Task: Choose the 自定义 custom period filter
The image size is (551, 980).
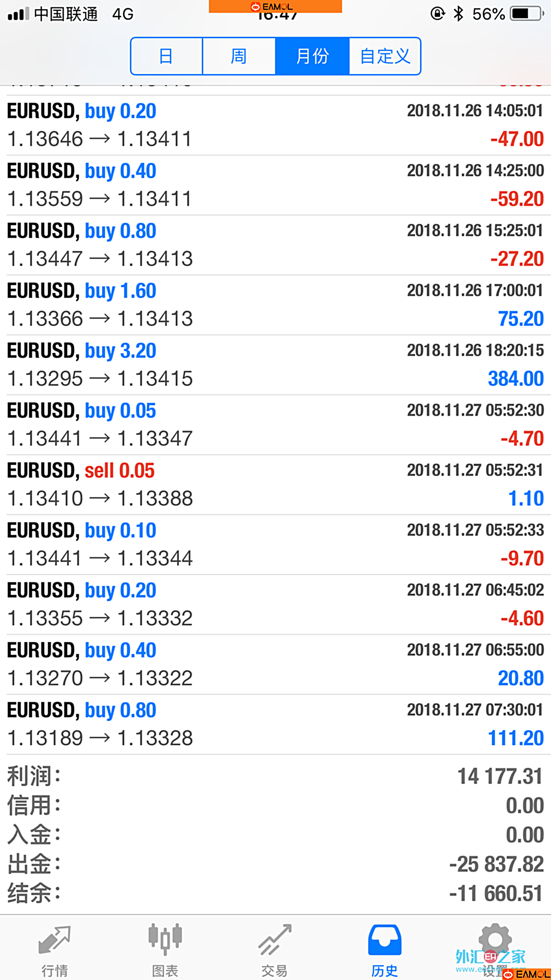Action: coord(385,56)
